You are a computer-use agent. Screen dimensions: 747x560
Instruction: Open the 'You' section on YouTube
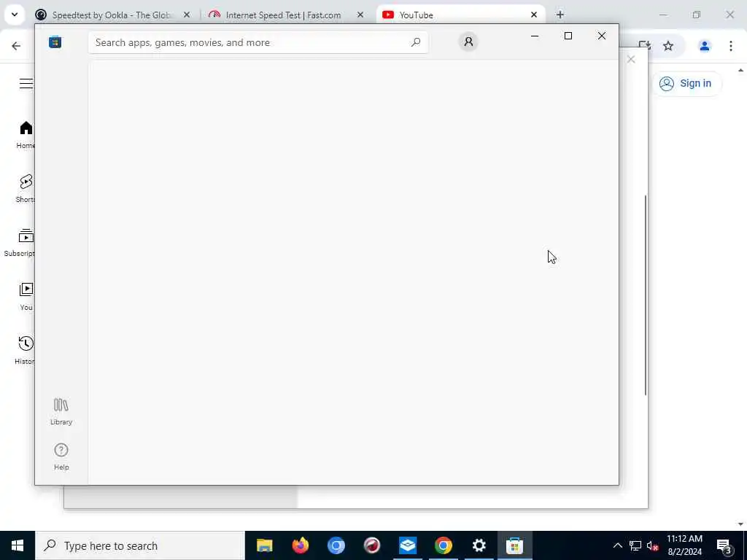tap(26, 297)
